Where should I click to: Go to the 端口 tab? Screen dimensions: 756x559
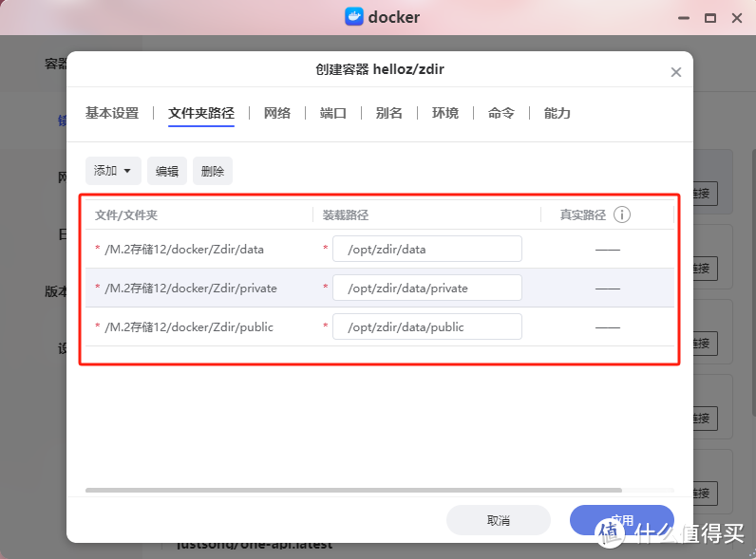333,113
